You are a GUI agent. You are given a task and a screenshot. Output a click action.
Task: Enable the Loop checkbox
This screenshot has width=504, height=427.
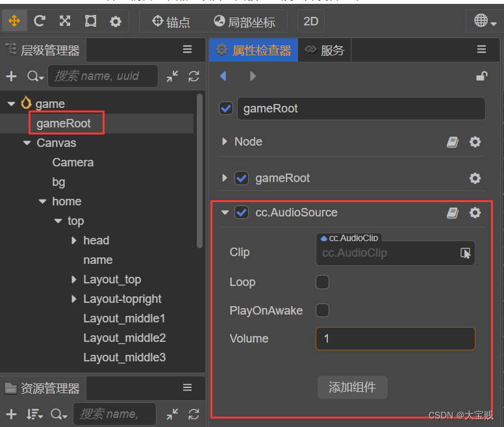[322, 282]
